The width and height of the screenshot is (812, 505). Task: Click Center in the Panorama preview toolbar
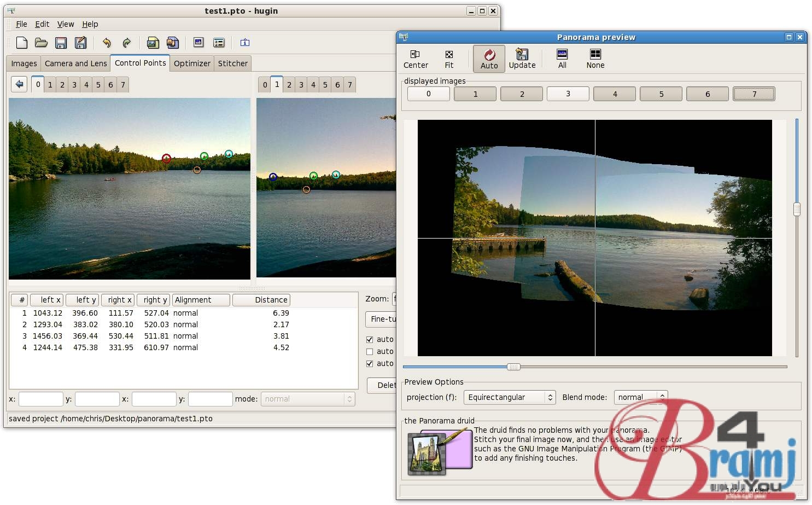(416, 59)
